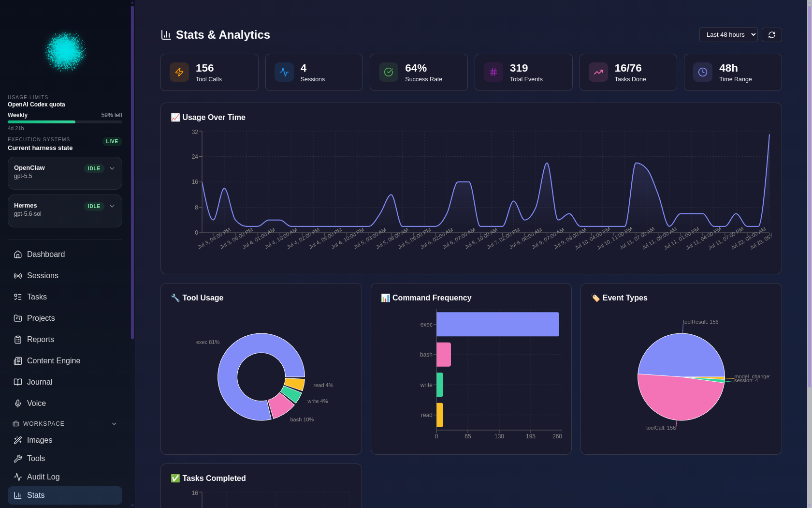Click the green write bar in chart

coord(440,385)
